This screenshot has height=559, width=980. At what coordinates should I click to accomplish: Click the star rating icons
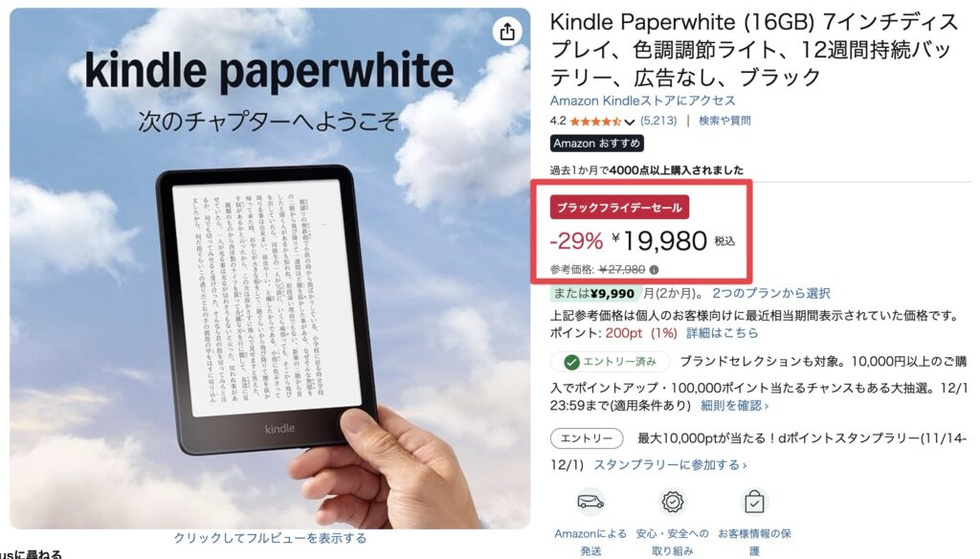pos(595,122)
